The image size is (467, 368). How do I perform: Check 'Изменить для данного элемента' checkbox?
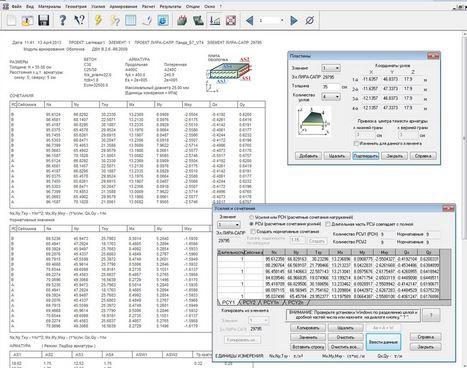[x=356, y=143]
